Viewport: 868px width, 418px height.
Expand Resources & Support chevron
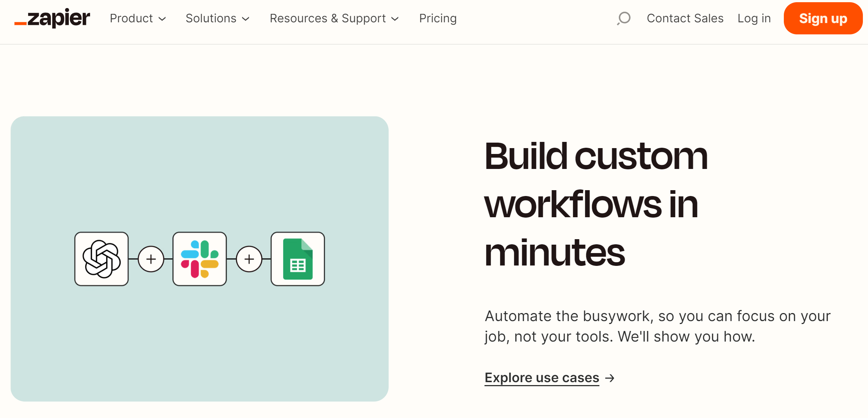pos(395,19)
